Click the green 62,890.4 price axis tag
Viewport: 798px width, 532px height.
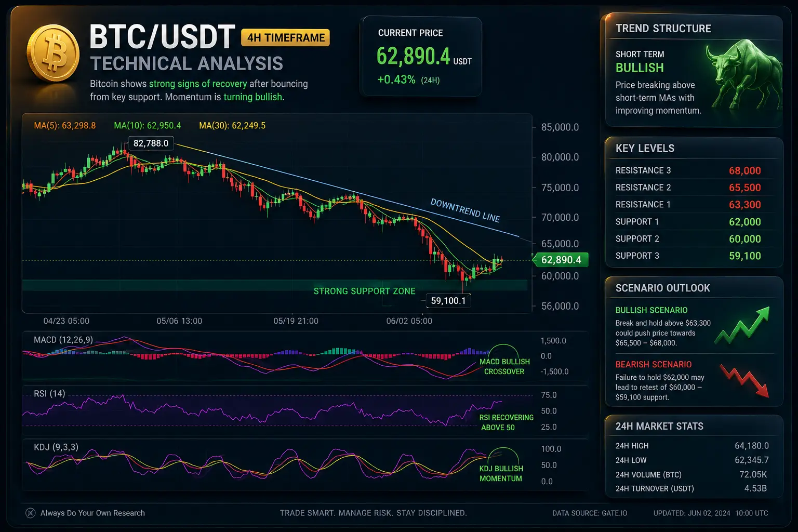click(561, 260)
